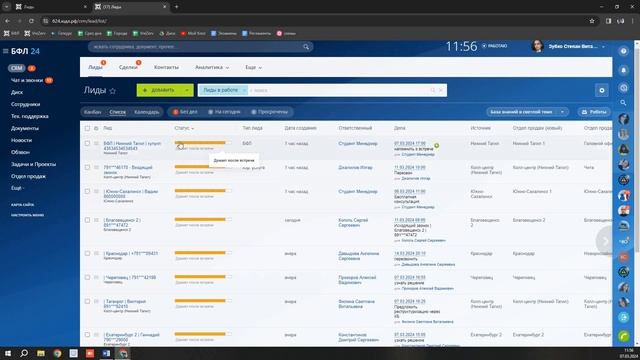Open row actions menu for Южно-Сахалинск lead
The width and height of the screenshot is (640, 360).
click(96, 191)
